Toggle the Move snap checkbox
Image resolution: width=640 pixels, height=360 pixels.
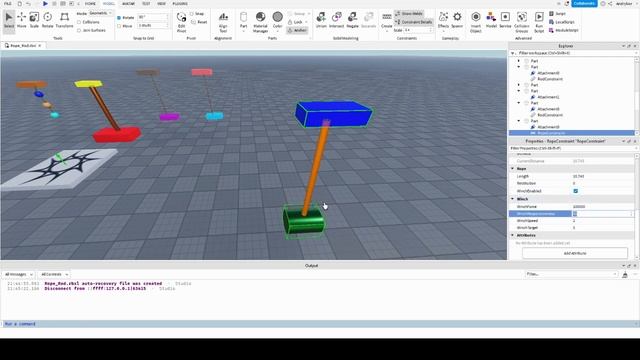119,26
